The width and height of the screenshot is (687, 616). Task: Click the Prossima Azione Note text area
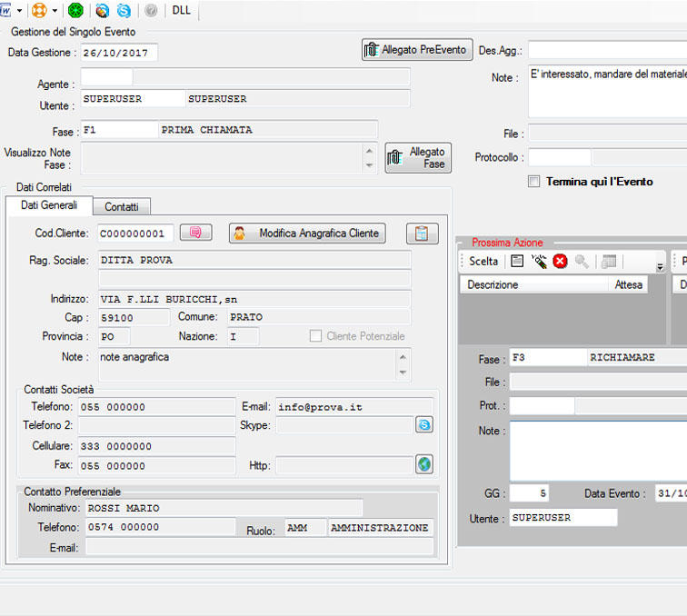599,451
